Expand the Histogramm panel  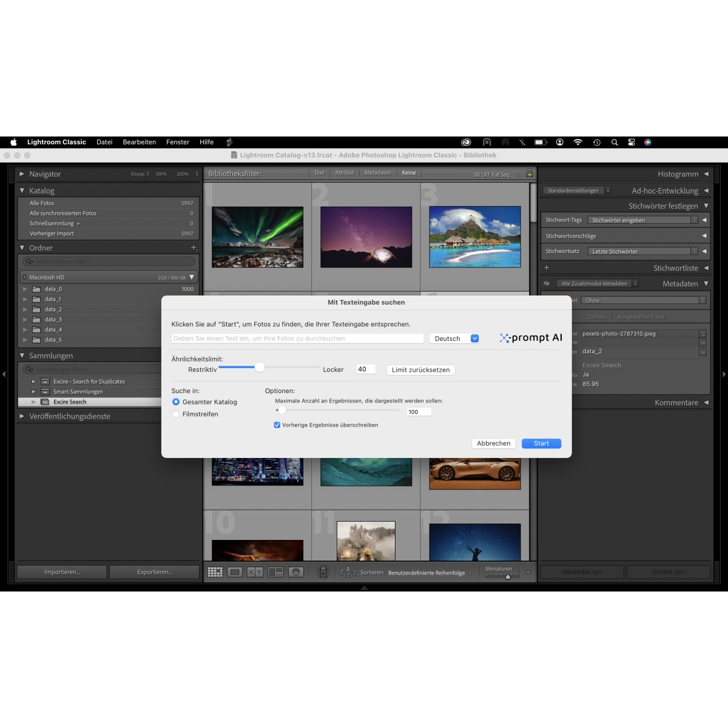click(x=706, y=174)
